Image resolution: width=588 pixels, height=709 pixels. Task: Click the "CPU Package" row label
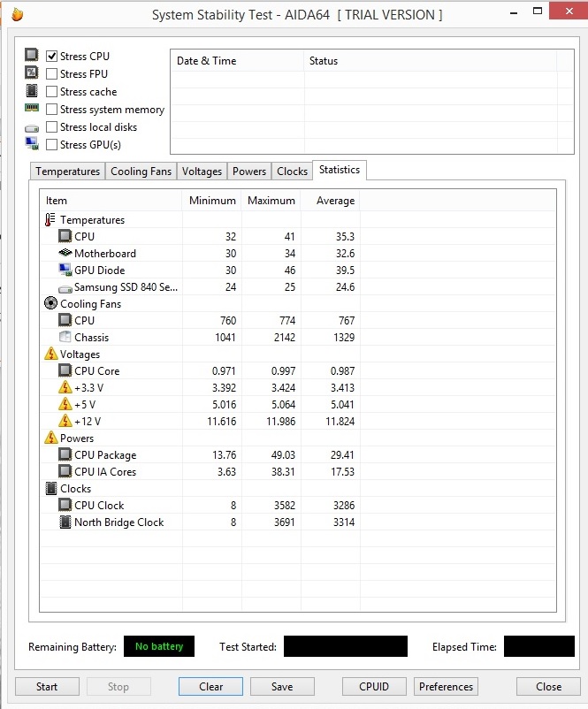click(x=105, y=455)
